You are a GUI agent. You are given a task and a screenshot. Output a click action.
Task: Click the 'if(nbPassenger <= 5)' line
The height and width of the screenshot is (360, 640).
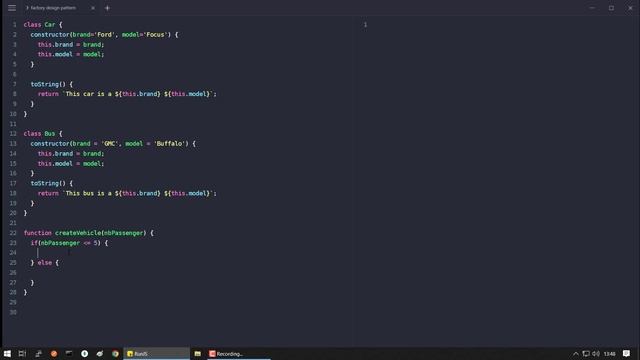click(x=69, y=243)
